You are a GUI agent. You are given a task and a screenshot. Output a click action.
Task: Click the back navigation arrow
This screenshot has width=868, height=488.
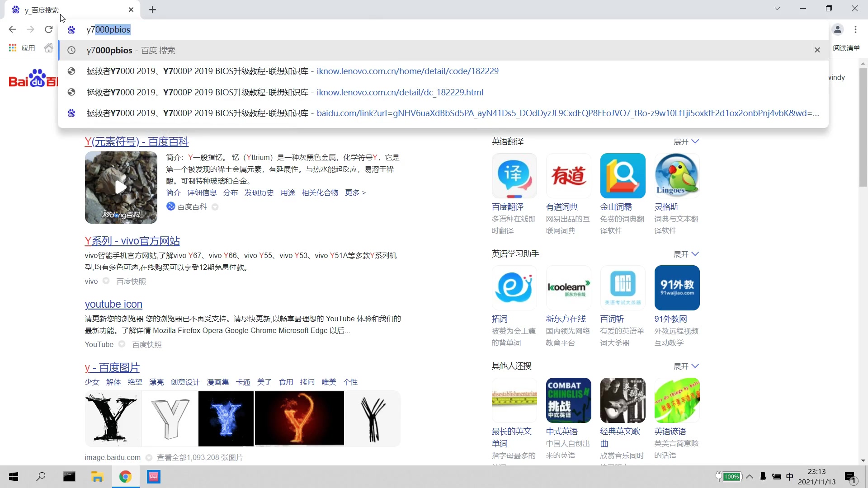click(x=12, y=29)
